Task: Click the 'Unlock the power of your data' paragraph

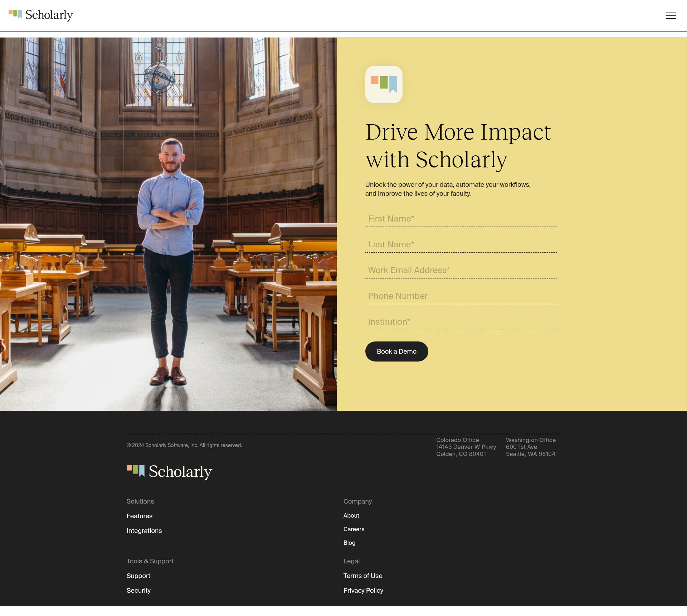Action: [x=448, y=189]
